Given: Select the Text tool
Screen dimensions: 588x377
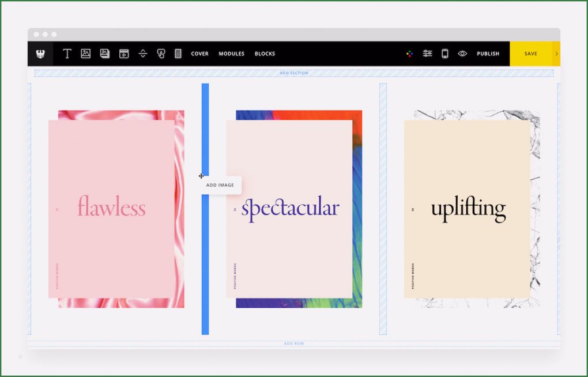Looking at the screenshot, I should tap(67, 54).
